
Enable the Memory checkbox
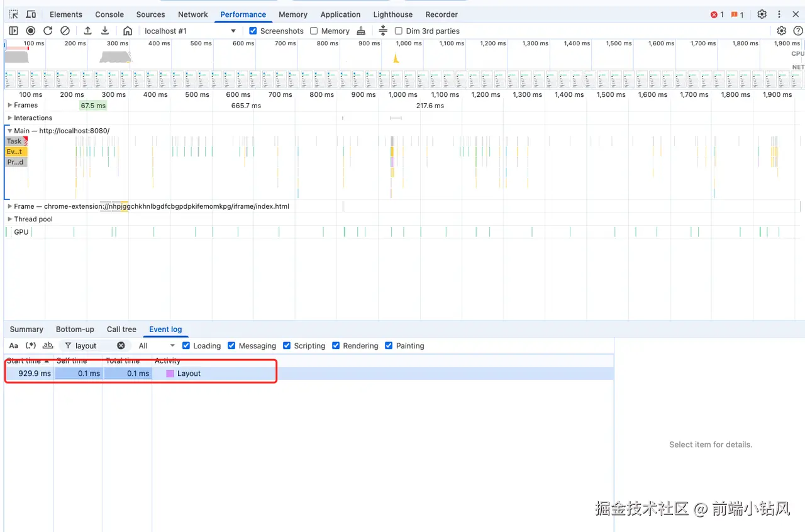[314, 31]
